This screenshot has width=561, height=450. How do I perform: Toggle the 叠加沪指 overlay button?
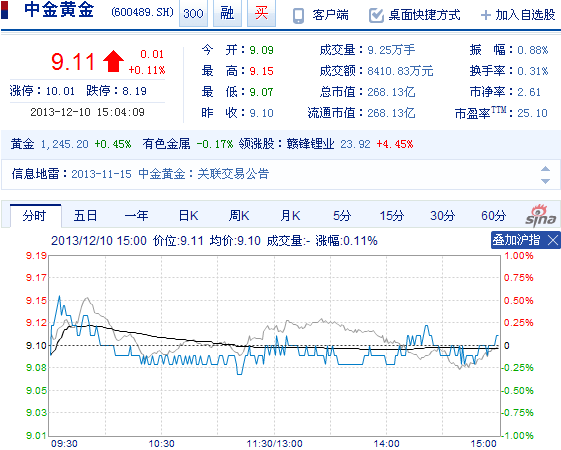(x=516, y=240)
